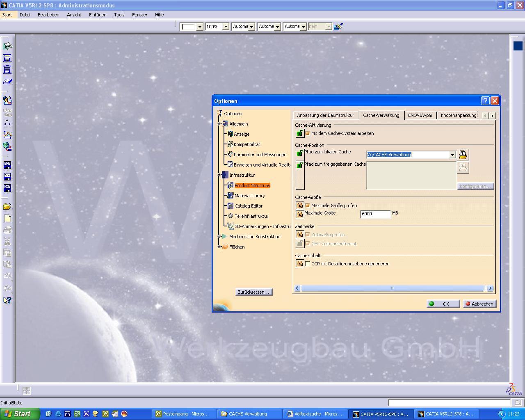Toggle Mit dem Cache-System arbeiten checkbox
Image resolution: width=525 pixels, height=420 pixels.
click(x=308, y=133)
